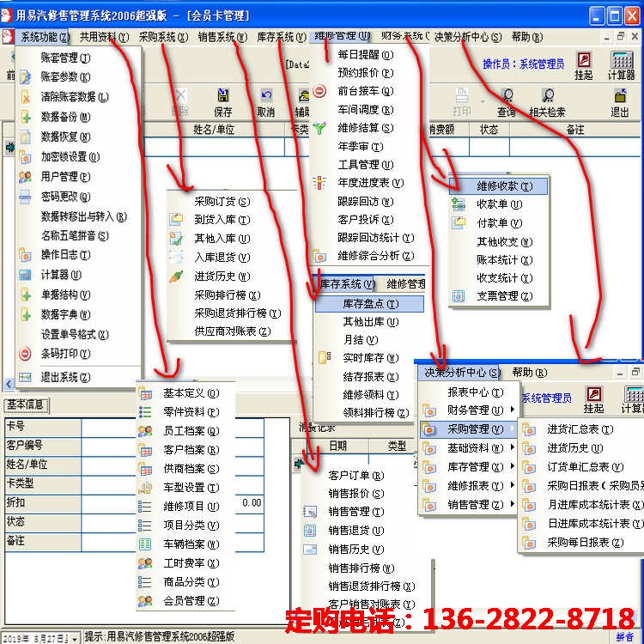Click the 查询 magnifier toolbar icon
This screenshot has height=644, width=644.
tap(507, 102)
